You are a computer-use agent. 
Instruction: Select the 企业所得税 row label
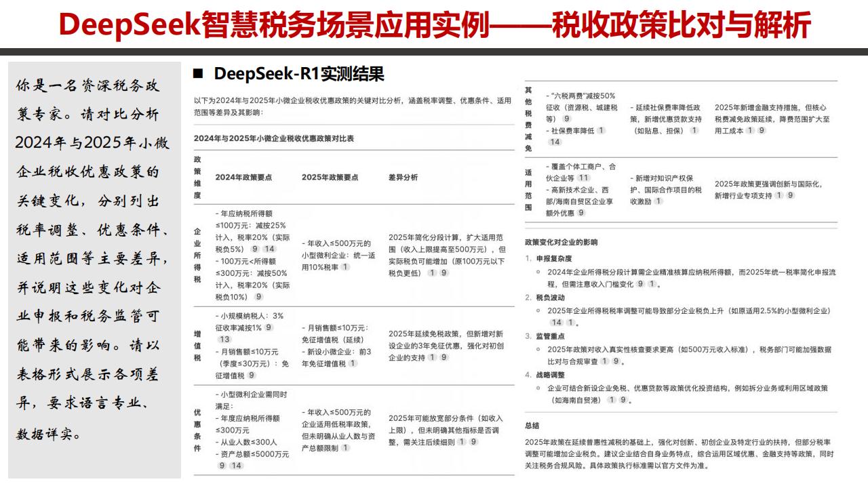(x=197, y=254)
